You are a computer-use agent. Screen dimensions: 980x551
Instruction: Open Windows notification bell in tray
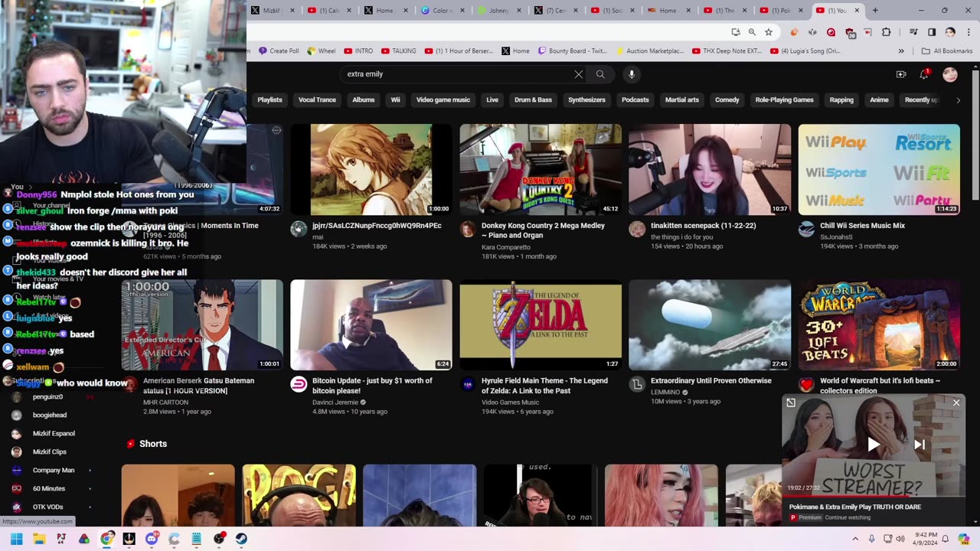pyautogui.click(x=946, y=539)
